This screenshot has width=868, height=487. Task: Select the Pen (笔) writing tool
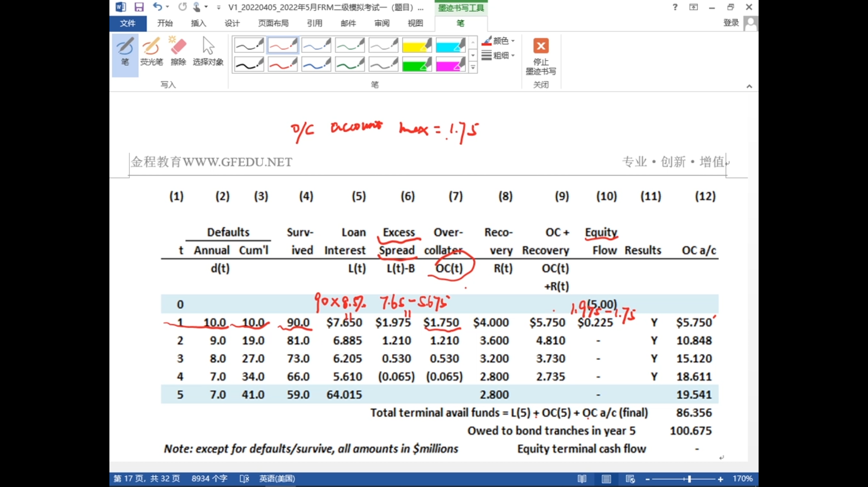125,52
